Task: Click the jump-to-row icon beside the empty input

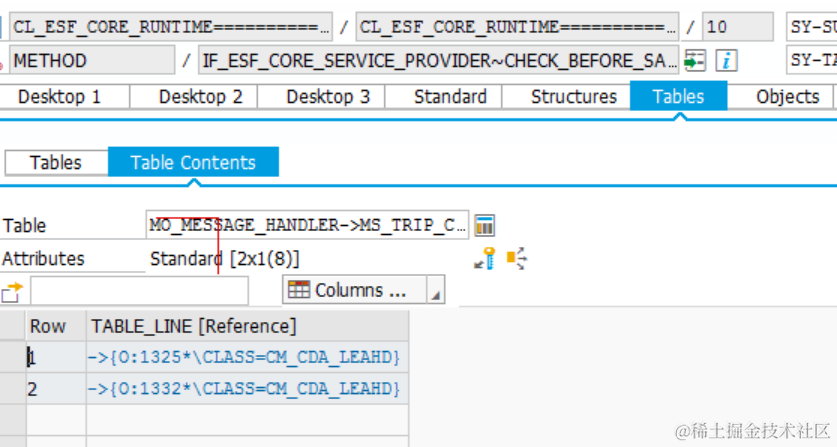Action: coord(12,292)
